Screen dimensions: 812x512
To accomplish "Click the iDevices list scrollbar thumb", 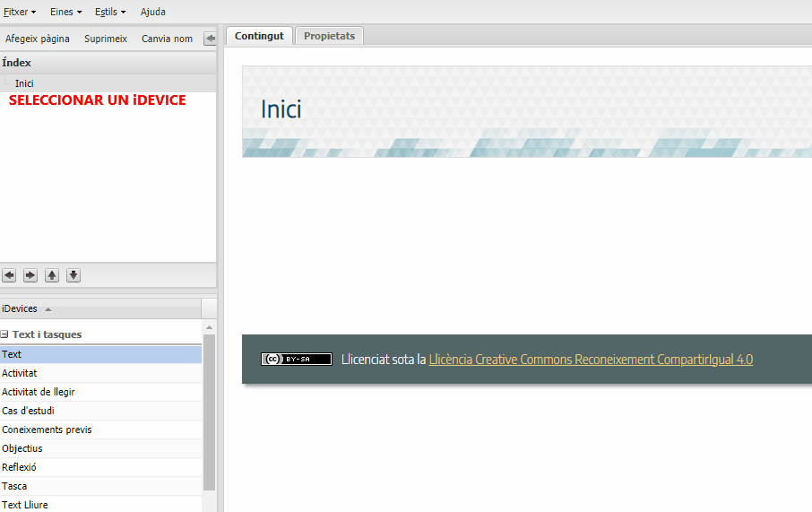I will click(209, 412).
